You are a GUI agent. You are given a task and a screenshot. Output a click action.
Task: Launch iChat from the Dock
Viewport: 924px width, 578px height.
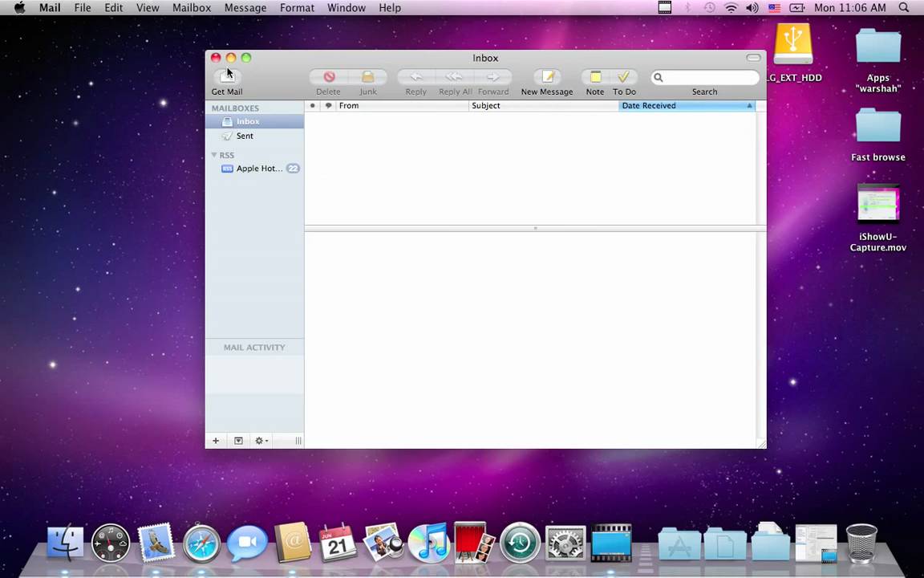click(x=247, y=543)
